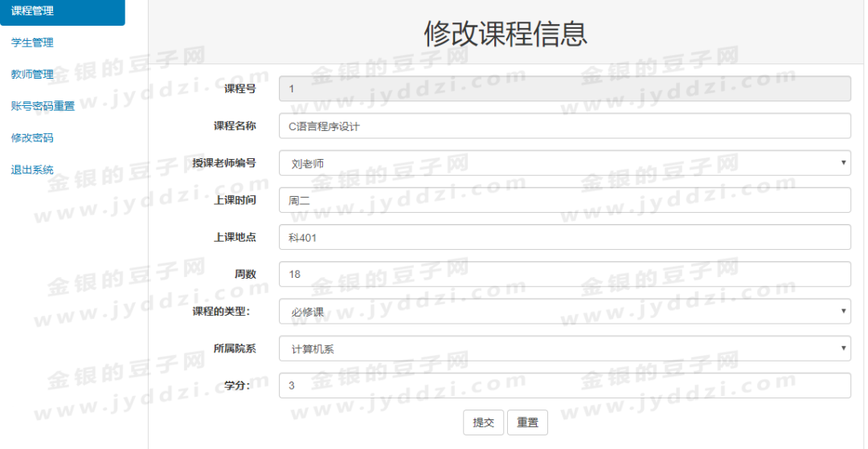Image resolution: width=868 pixels, height=449 pixels.
Task: Focus the 学分 input field
Action: click(565, 386)
